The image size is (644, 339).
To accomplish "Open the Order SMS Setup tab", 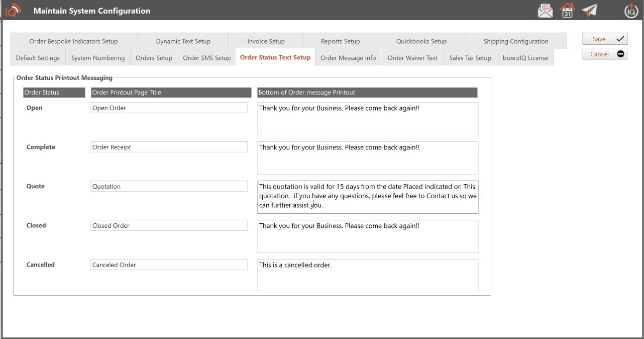I will (206, 58).
